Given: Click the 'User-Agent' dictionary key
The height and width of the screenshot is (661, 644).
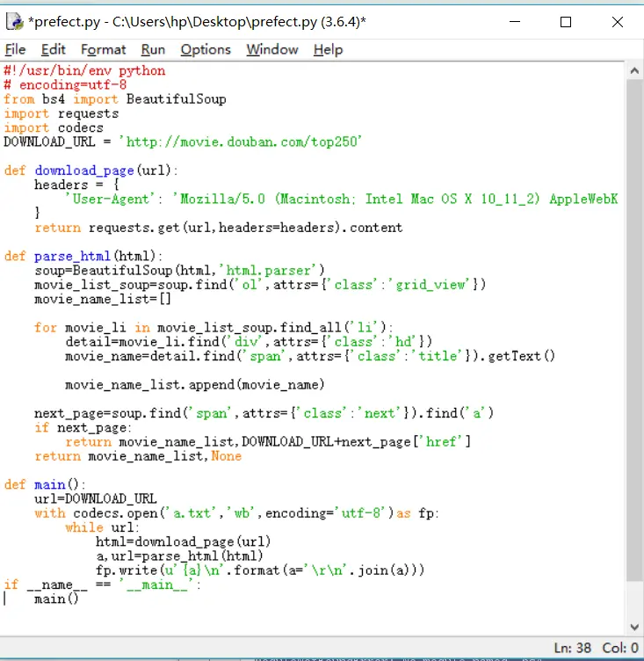Looking at the screenshot, I should [112, 199].
